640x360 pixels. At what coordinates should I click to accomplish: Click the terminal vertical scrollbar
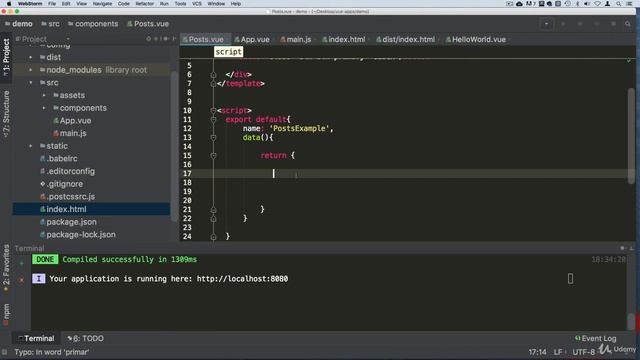click(x=631, y=321)
